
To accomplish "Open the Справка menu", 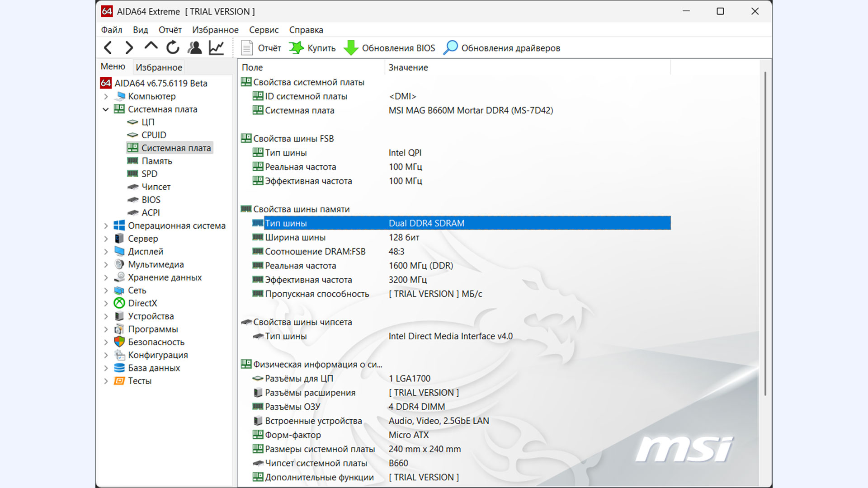I will (x=306, y=30).
